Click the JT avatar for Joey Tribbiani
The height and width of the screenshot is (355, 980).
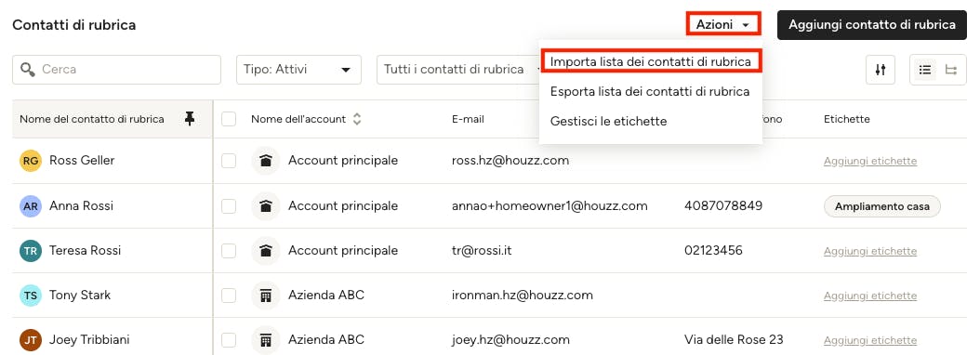(30, 340)
